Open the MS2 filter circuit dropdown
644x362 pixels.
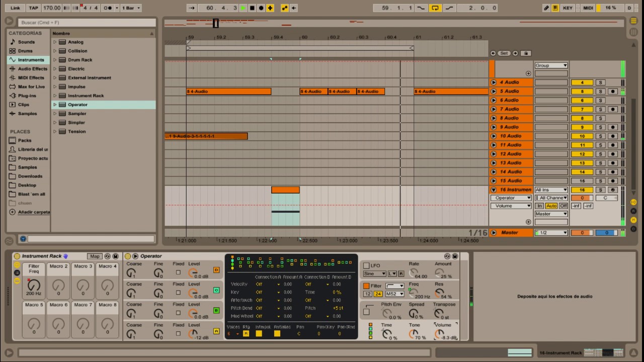pos(394,294)
